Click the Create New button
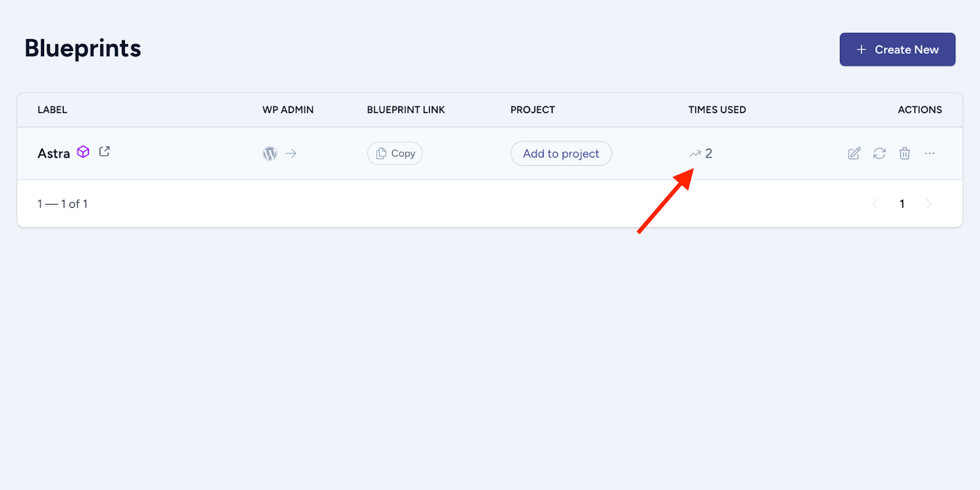Image resolution: width=980 pixels, height=490 pixels. pos(897,49)
